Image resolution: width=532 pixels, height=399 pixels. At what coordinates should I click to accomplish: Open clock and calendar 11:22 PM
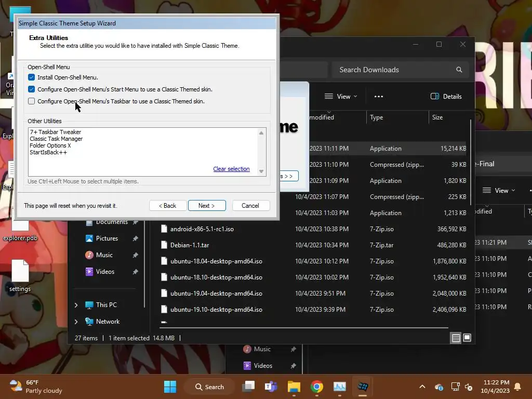495,387
